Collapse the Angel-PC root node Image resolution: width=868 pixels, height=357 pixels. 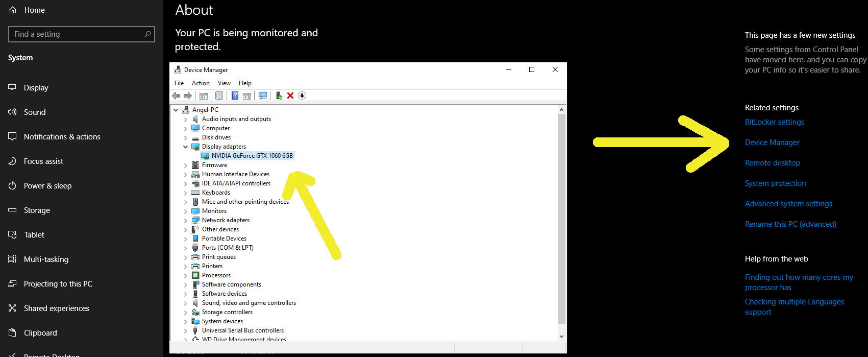[x=176, y=110]
